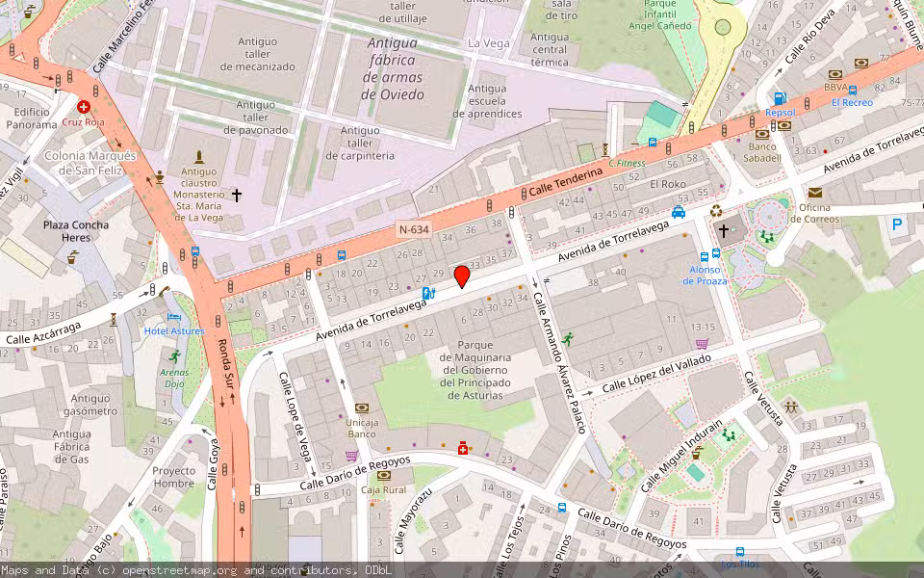The width and height of the screenshot is (924, 578).
Task: Select the BBVA bank icon
Action: click(835, 75)
